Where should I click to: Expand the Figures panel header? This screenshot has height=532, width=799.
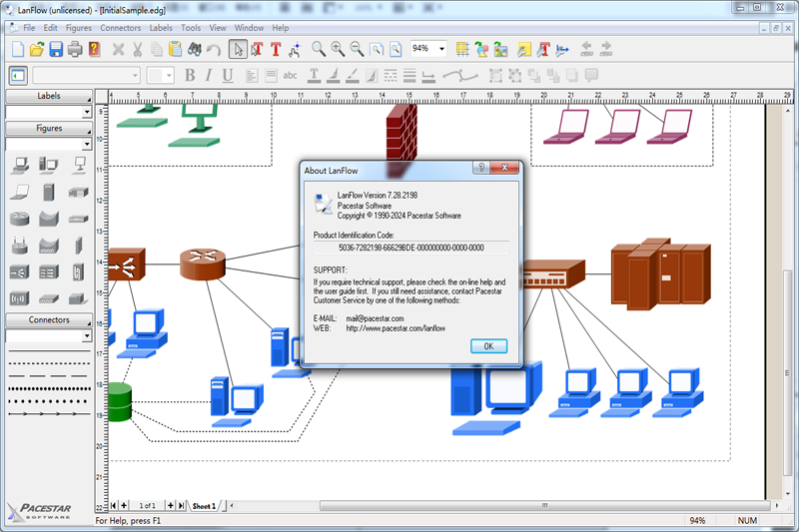pyautogui.click(x=49, y=129)
